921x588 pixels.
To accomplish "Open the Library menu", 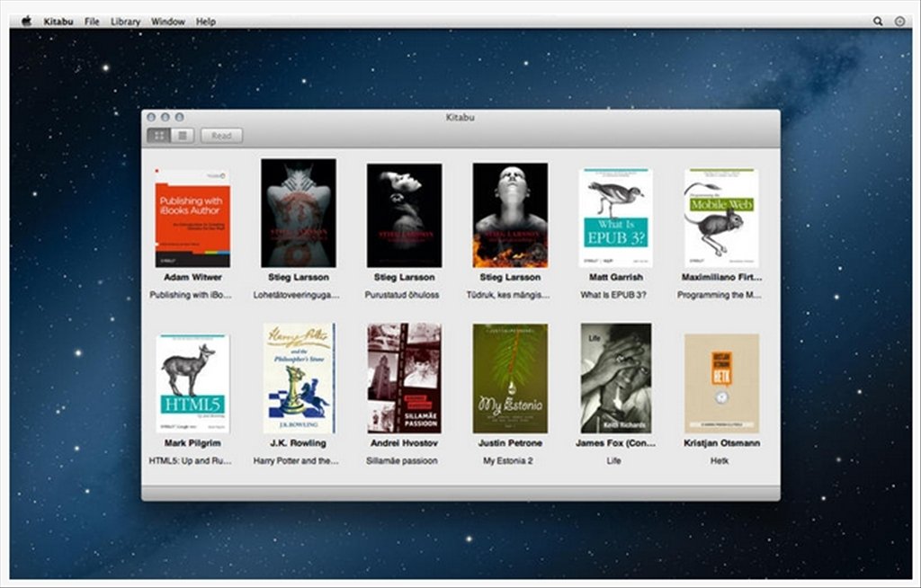I will pos(125,22).
